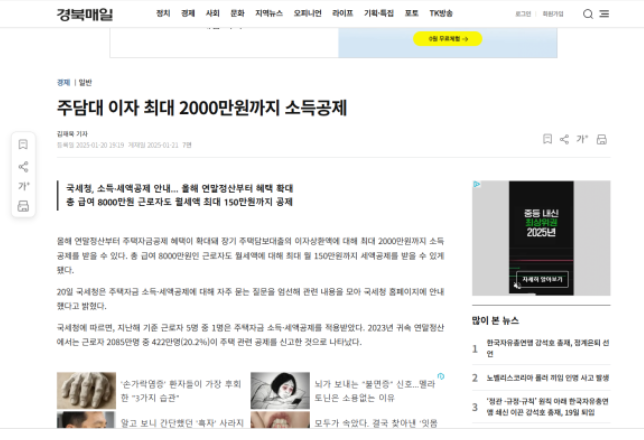644x440 pixels.
Task: Open TK방송 menu
Action: point(441,14)
